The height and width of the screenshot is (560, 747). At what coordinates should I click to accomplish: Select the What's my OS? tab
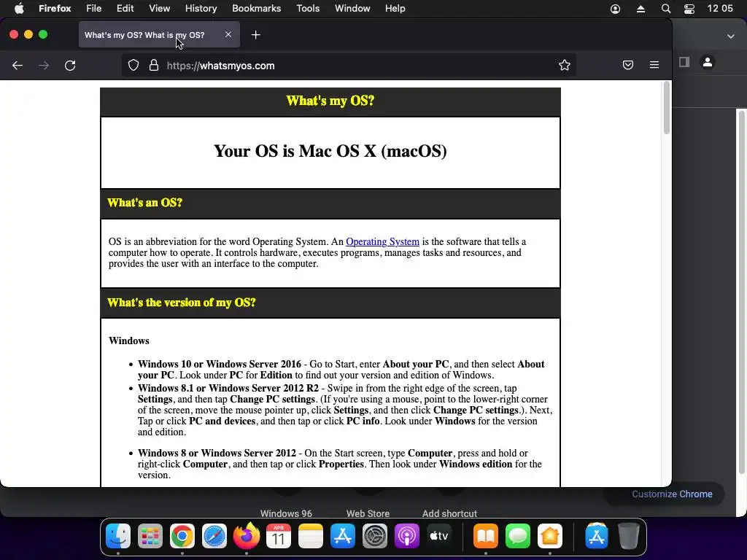(x=159, y=35)
